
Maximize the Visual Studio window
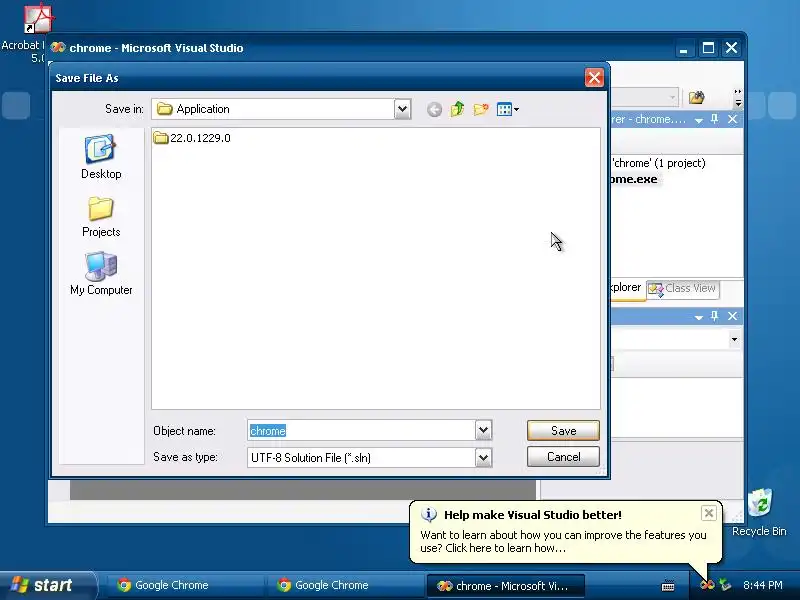tap(708, 48)
